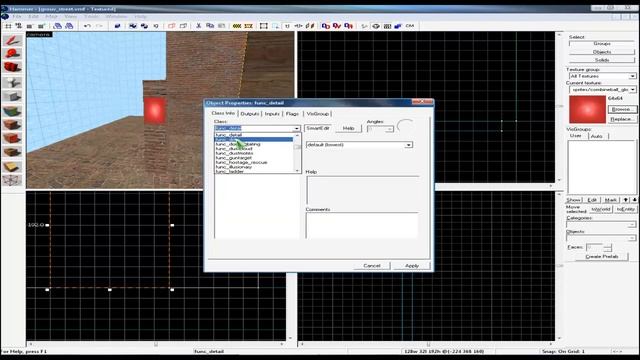This screenshot has height=360, width=640.
Task: Open the VisGroups User tab
Action: [576, 136]
